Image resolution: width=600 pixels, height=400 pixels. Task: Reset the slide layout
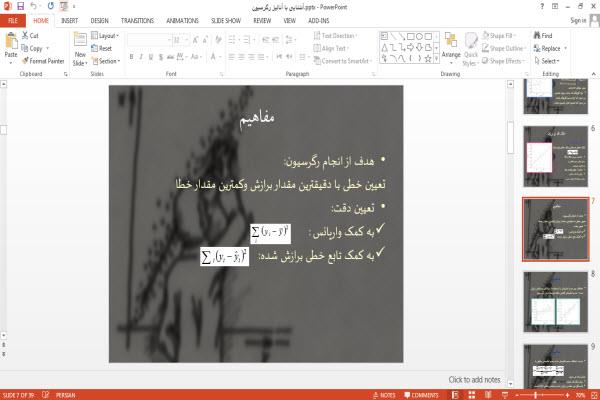click(x=101, y=48)
